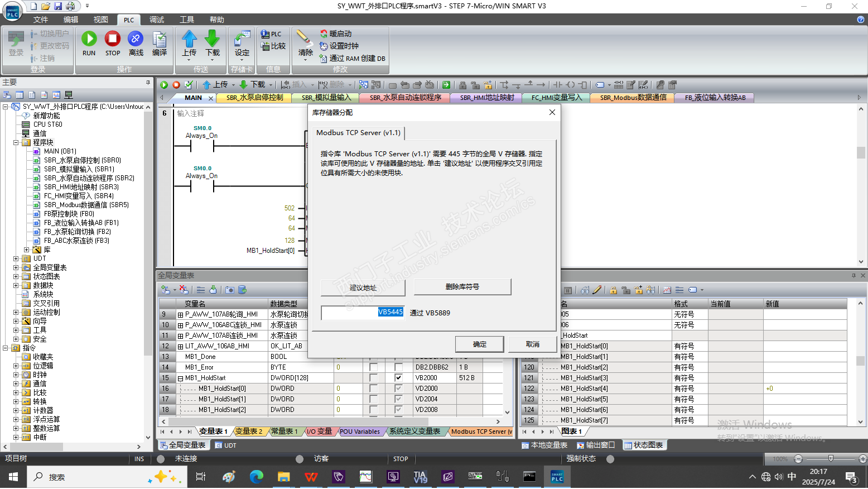Click the compile checkmark icon in editor toolbar

point(189,85)
